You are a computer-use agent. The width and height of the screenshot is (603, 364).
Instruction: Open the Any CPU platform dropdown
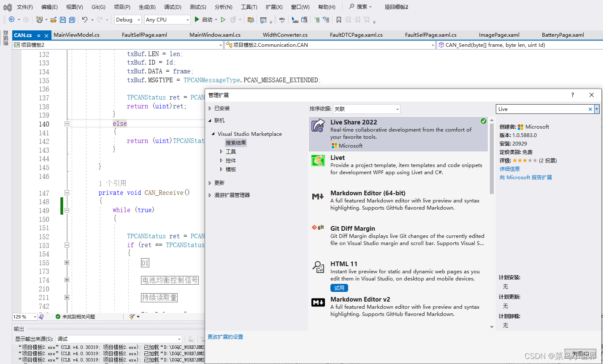[x=168, y=19]
